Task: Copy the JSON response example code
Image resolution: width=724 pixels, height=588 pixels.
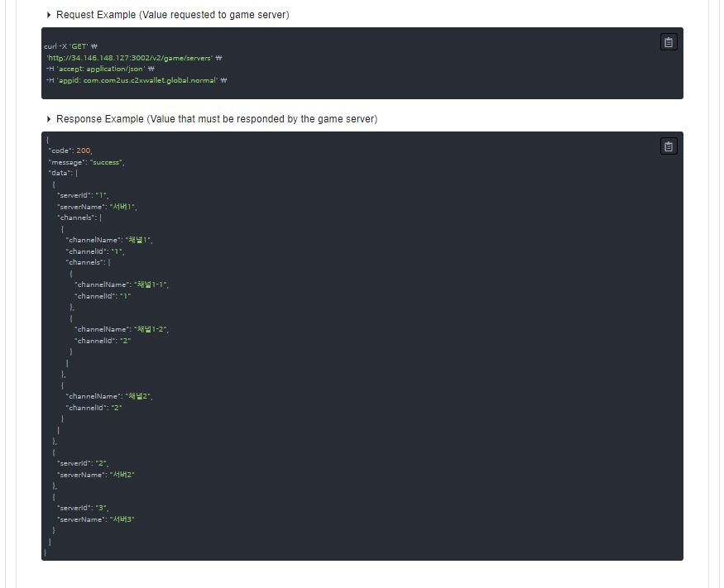Action: pos(668,146)
